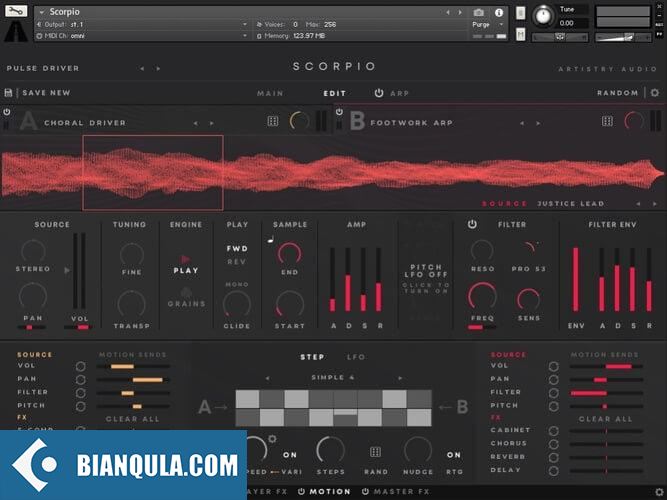Click the snapshot camera icon
This screenshot has width=667, height=500.
pos(479,13)
